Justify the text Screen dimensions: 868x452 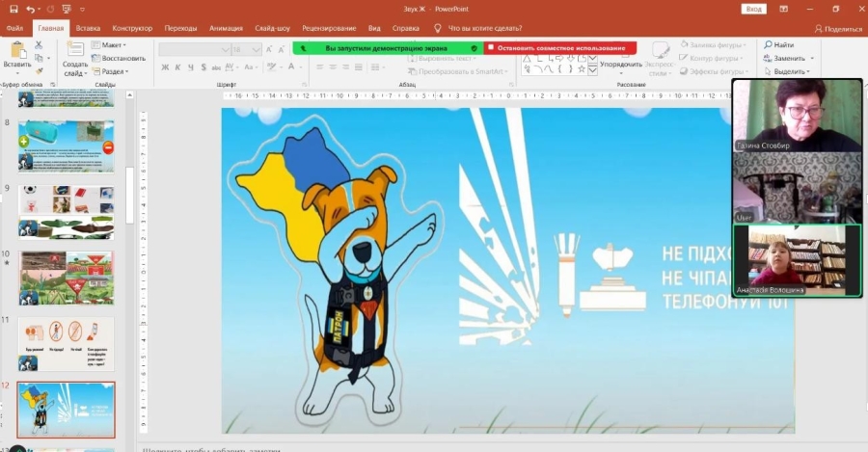(x=358, y=67)
